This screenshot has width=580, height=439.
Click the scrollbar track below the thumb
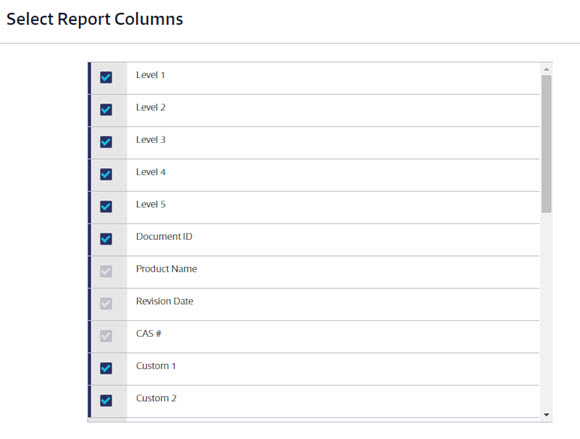pos(546,311)
